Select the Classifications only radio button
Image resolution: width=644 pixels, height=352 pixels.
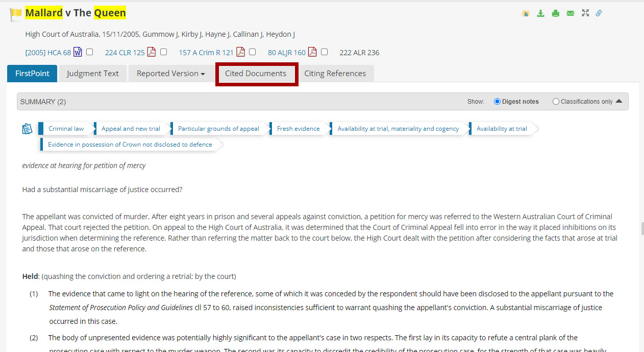pos(556,101)
